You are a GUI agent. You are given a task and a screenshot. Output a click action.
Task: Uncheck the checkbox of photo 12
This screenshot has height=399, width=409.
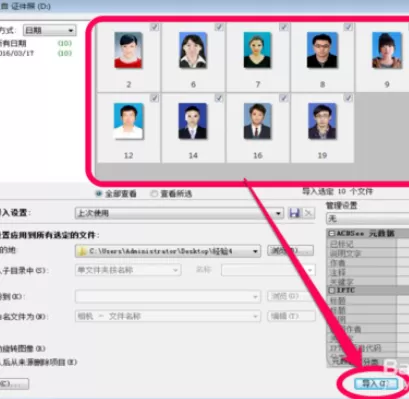154,98
